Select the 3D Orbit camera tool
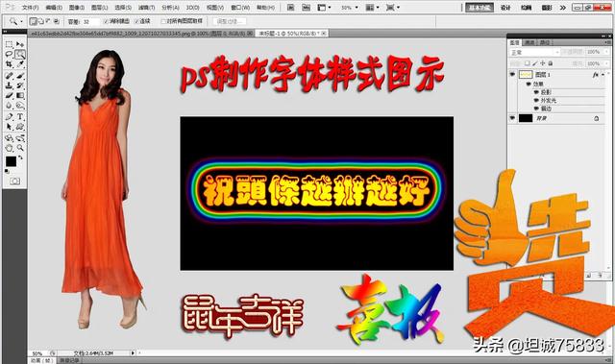Viewport: 615px width, 364px height. click(20, 138)
